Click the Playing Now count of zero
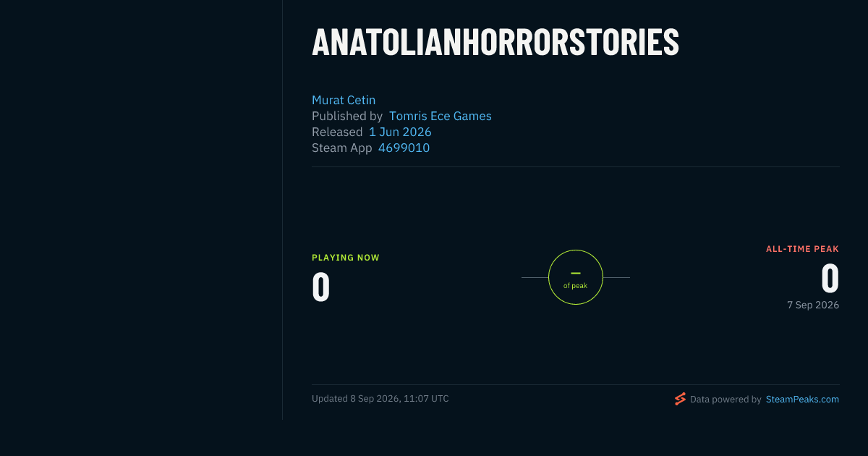 point(321,287)
